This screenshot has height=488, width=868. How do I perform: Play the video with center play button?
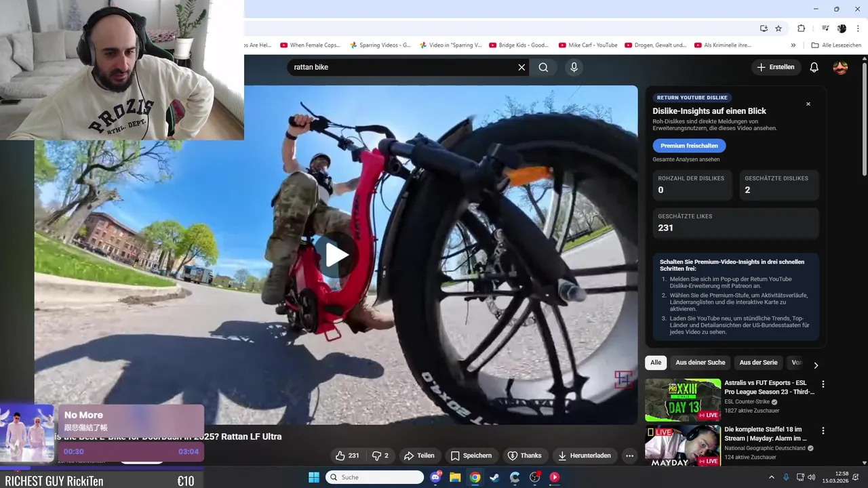point(336,255)
